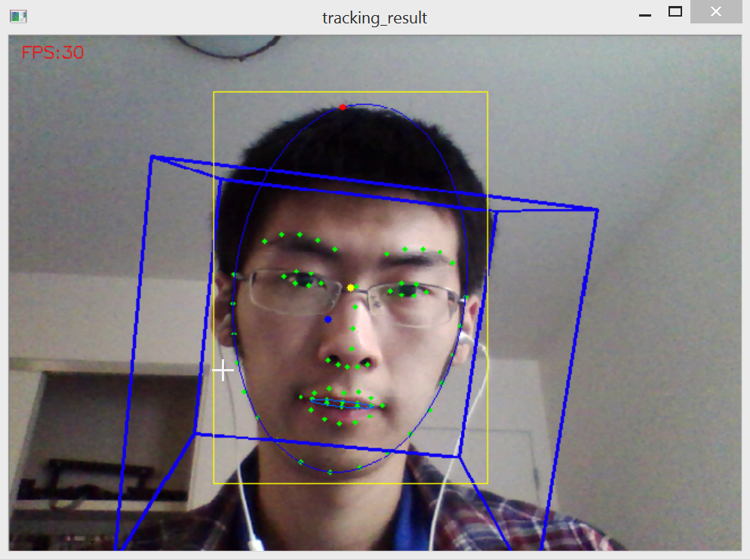
Task: Click the red FPS:30 readout
Action: pyautogui.click(x=53, y=52)
